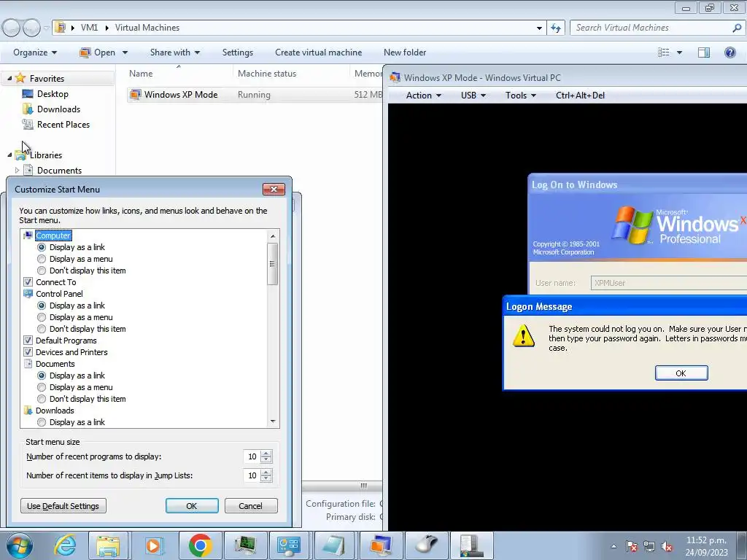Click the Virtual Machines folder icon in address bar
This screenshot has height=560, width=747.
pos(61,28)
